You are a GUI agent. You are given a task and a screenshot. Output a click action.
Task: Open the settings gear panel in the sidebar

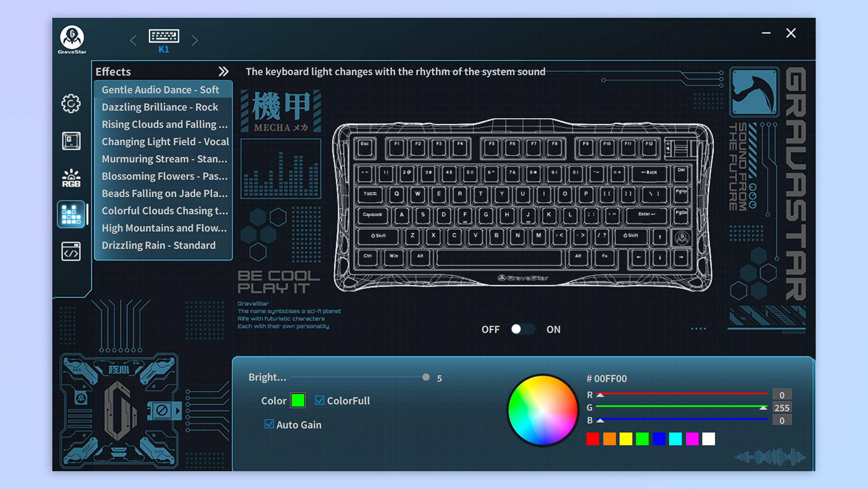[71, 103]
